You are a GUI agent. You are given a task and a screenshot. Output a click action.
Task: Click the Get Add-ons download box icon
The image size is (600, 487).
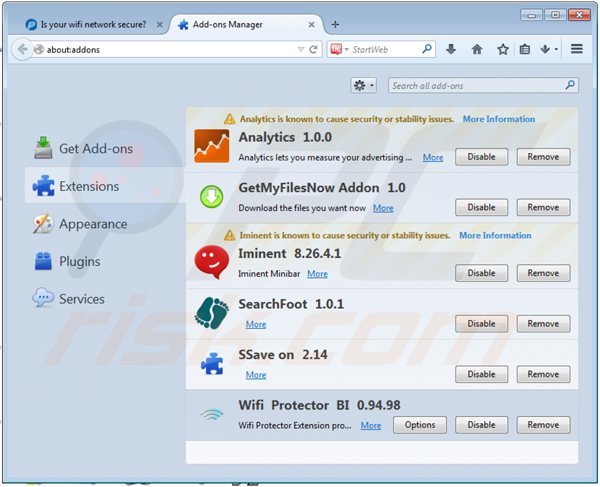coord(43,148)
